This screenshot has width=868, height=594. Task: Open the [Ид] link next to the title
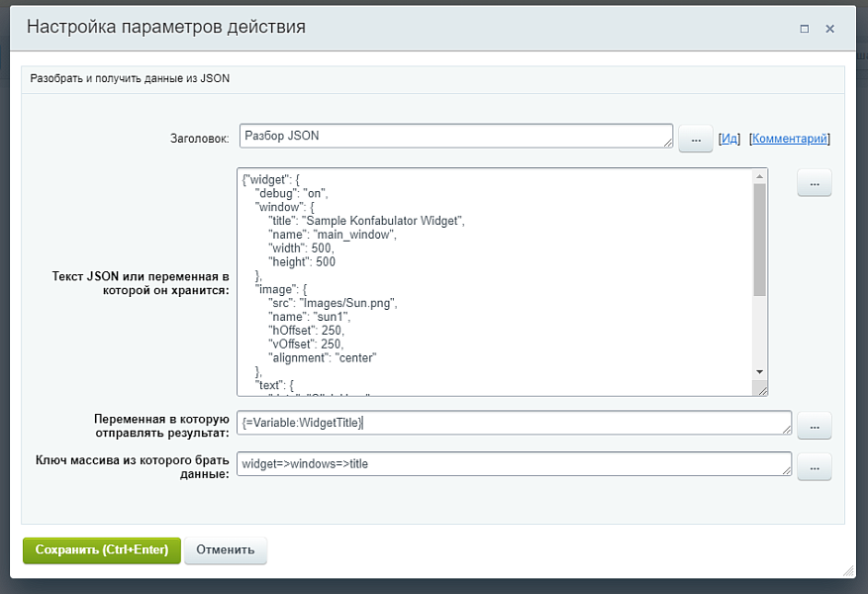click(730, 138)
